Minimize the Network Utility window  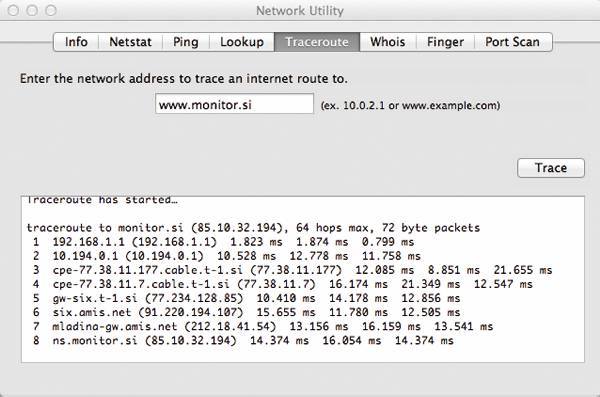point(32,10)
